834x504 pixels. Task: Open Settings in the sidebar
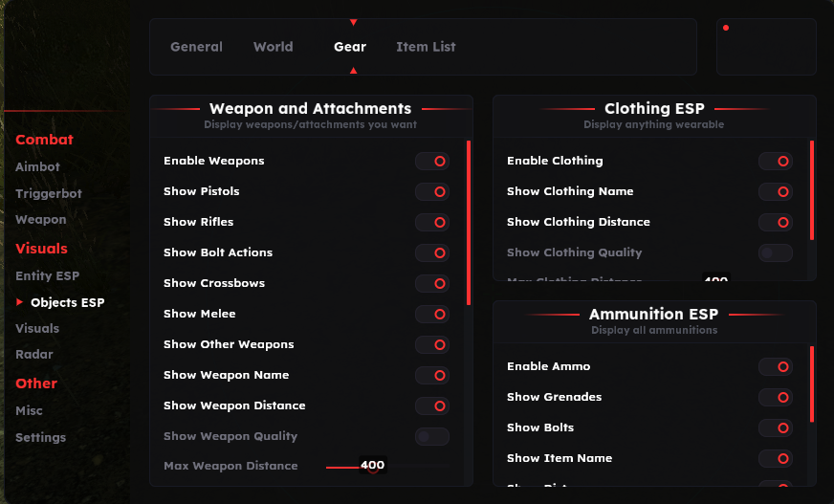pyautogui.click(x=40, y=438)
